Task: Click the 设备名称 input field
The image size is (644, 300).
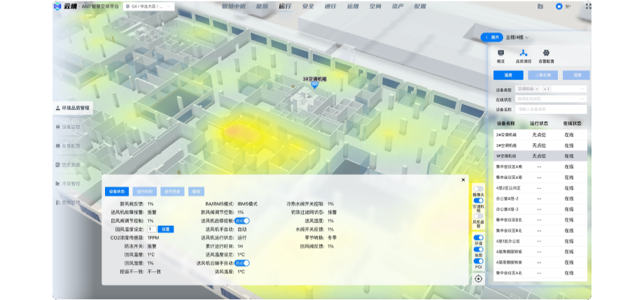Action: click(x=551, y=109)
